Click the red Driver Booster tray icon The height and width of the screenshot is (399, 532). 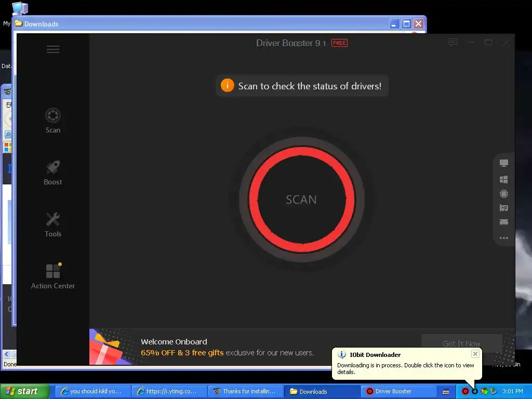tap(465, 391)
